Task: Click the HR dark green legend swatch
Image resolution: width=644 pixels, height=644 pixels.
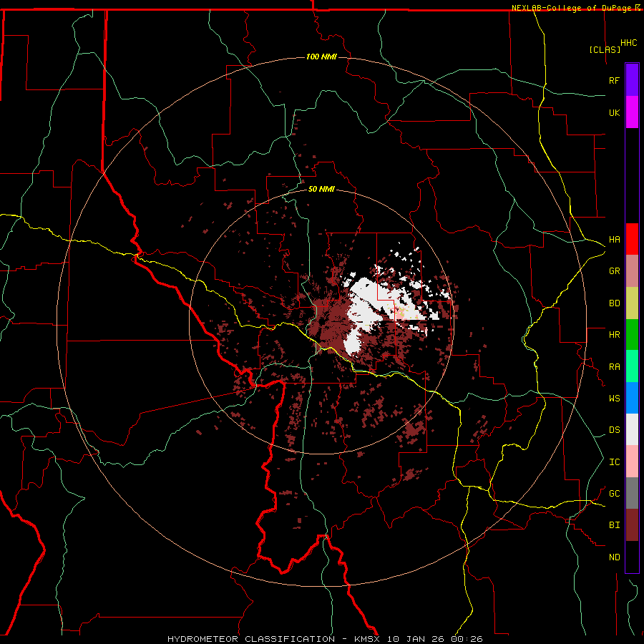Action: click(x=632, y=334)
